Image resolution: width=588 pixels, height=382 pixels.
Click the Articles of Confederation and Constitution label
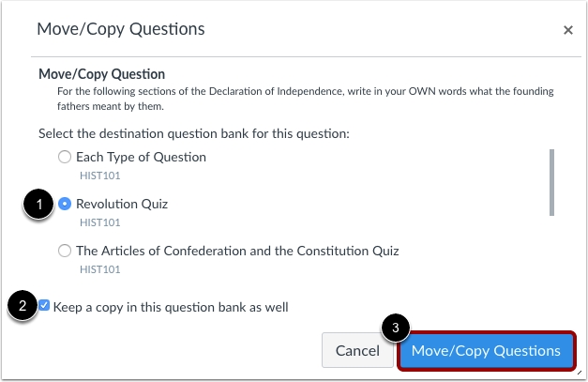click(x=237, y=251)
